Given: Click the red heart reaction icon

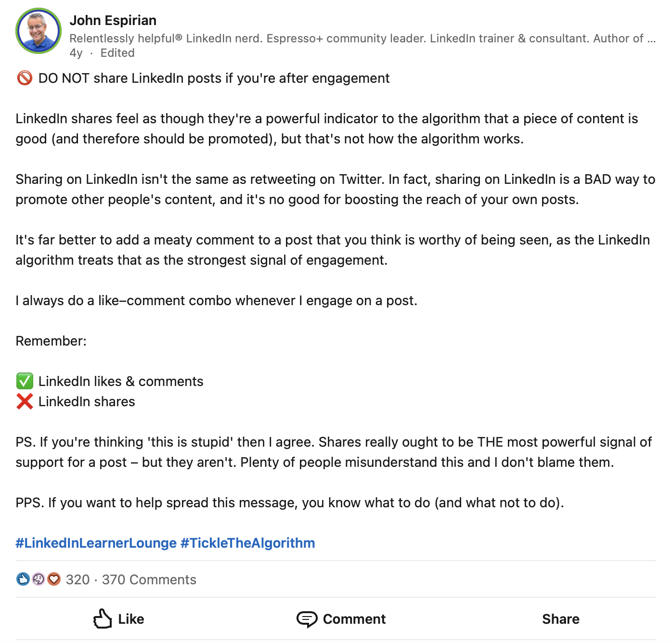Looking at the screenshot, I should tap(54, 579).
